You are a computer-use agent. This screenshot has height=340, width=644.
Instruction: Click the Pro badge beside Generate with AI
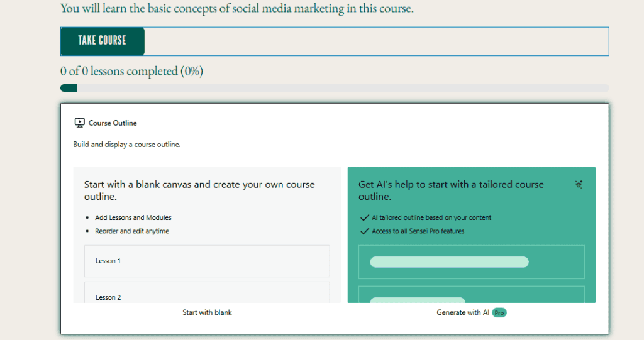click(499, 312)
